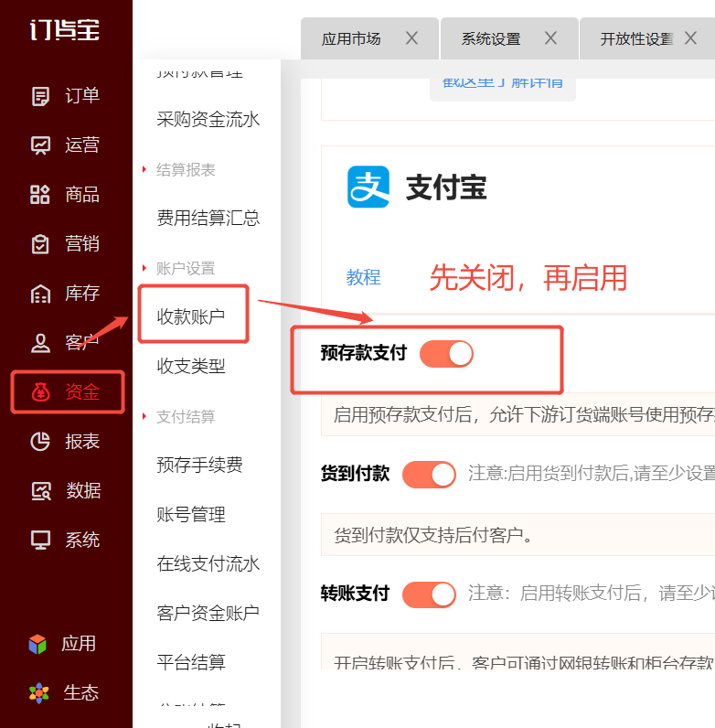Open 采购资金流水 submenu item
715x728 pixels.
point(208,119)
